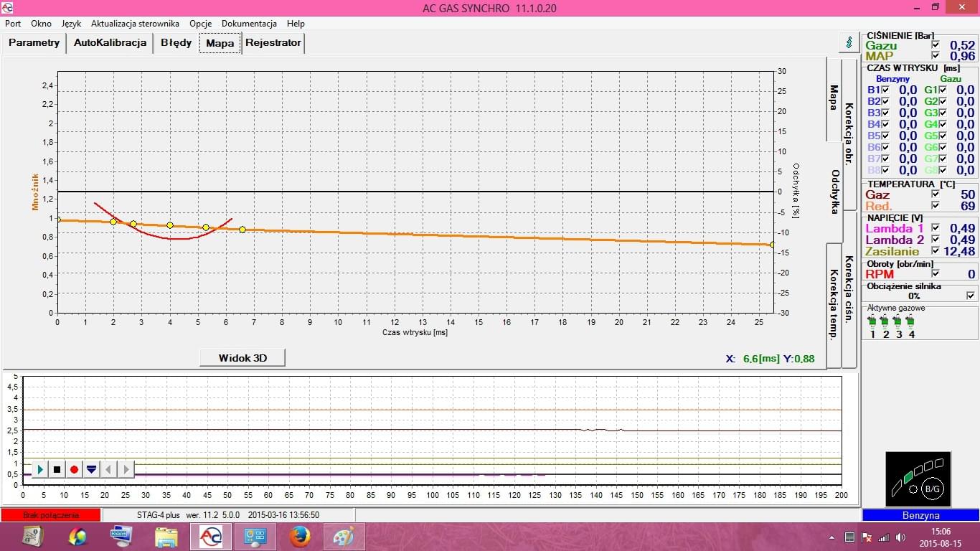
Task: Switch to the Rejestrator tab
Action: click(273, 43)
